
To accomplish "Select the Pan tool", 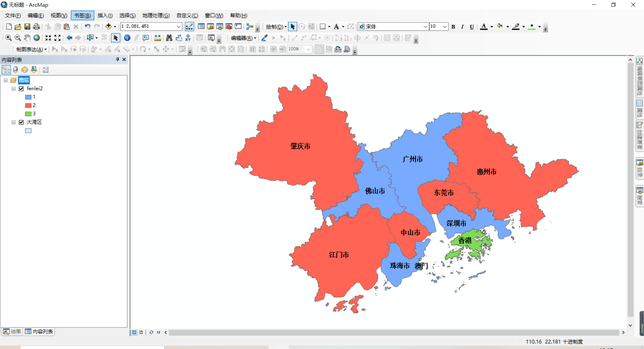I will (27, 38).
